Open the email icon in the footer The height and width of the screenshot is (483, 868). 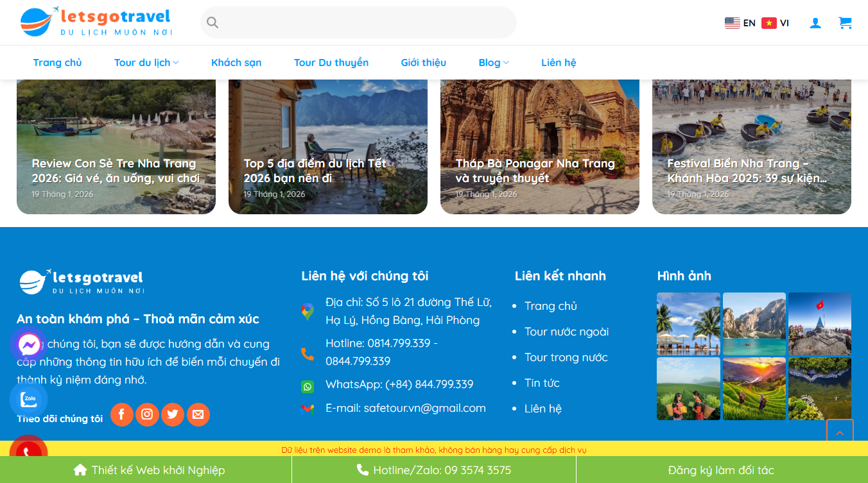point(198,414)
